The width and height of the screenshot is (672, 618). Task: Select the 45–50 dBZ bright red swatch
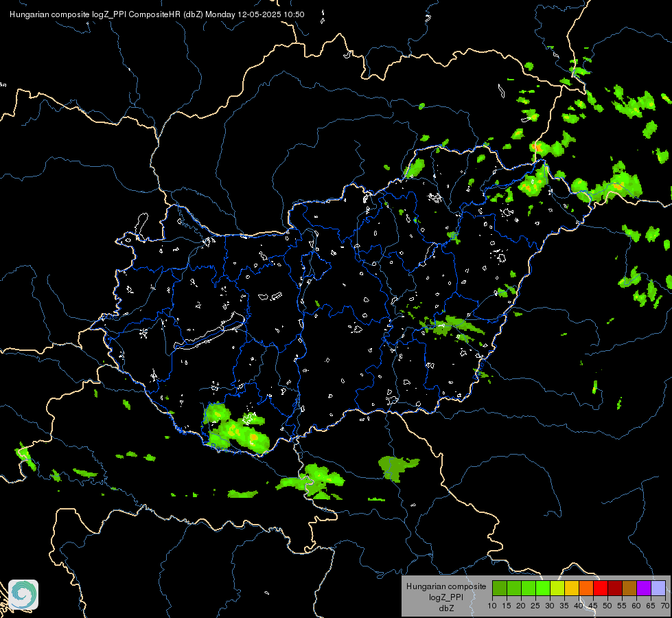pyautogui.click(x=601, y=588)
